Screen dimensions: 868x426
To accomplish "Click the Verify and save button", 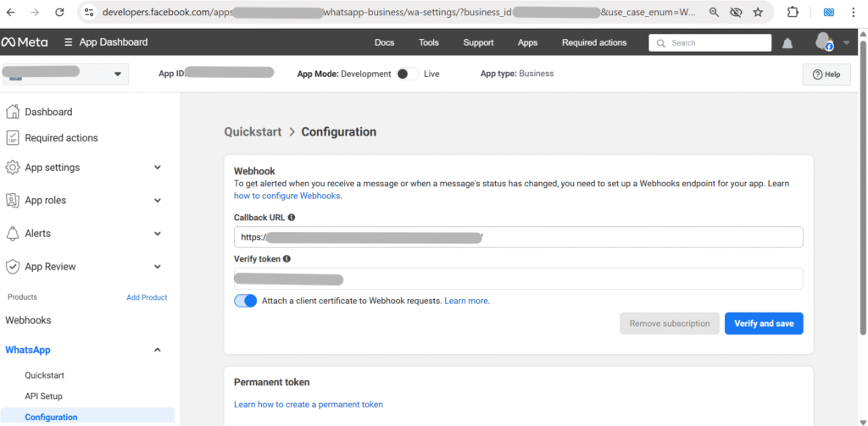I will (x=763, y=324).
